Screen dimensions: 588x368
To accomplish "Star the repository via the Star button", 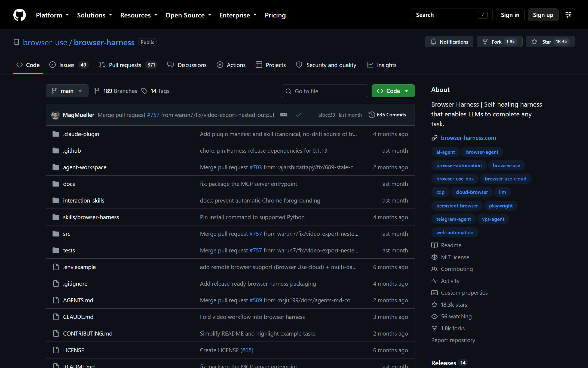I will pos(550,42).
